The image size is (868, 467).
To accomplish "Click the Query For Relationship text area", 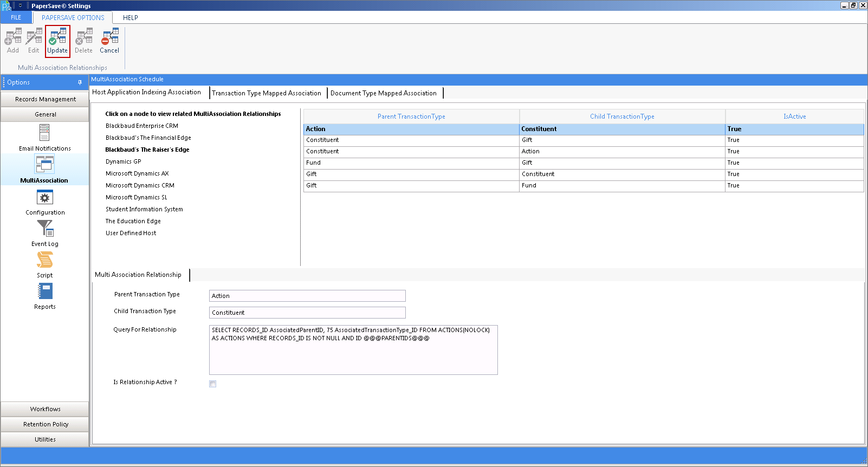I will (x=353, y=350).
